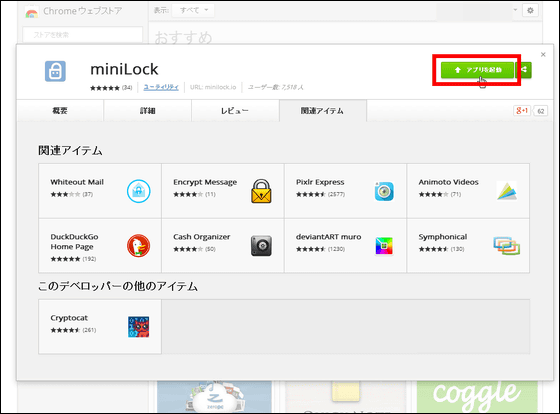560x414 pixels.
Task: Click the Symphonical title text
Action: 443,237
